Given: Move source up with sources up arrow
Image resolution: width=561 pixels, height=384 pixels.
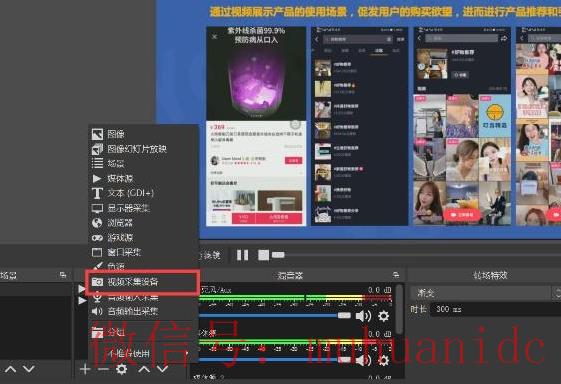Looking at the screenshot, I should tap(144, 369).
